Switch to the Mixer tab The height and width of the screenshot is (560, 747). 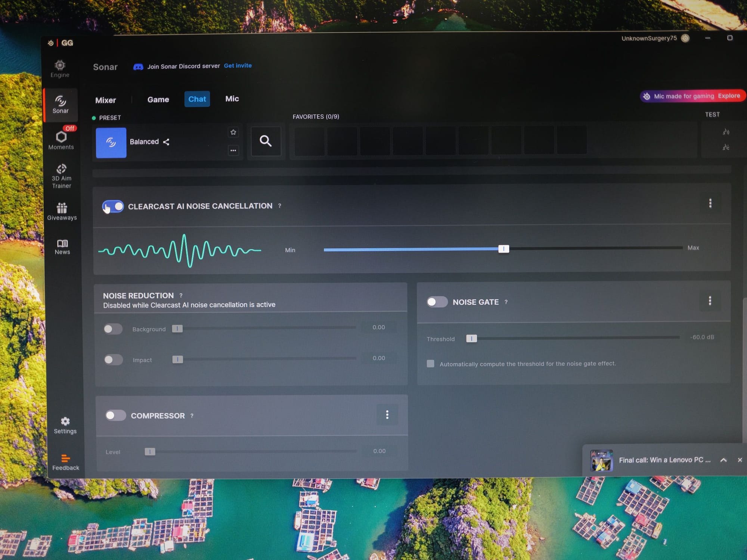106,100
